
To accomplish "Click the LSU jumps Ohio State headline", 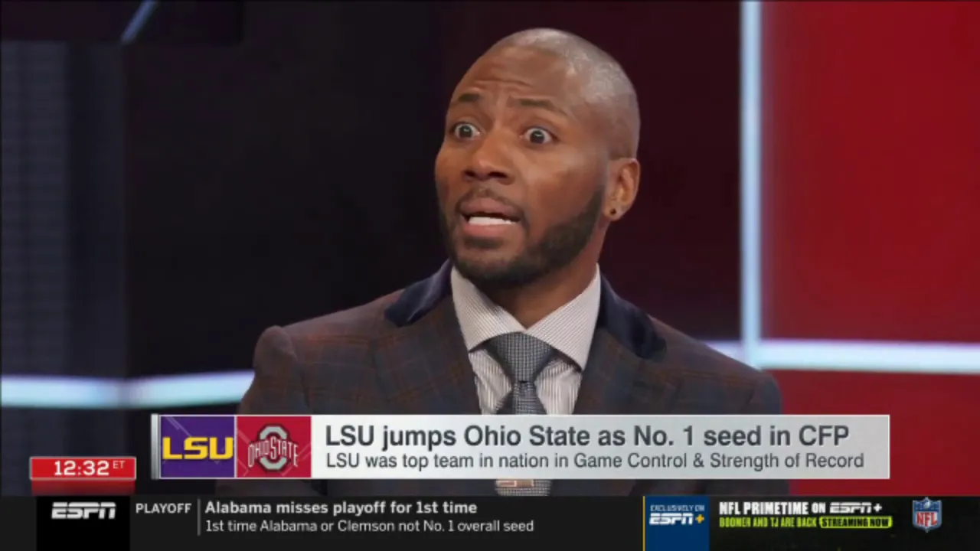I will click(586, 435).
